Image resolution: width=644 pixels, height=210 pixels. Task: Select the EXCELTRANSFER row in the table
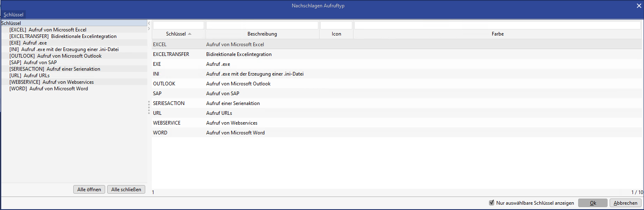click(171, 54)
